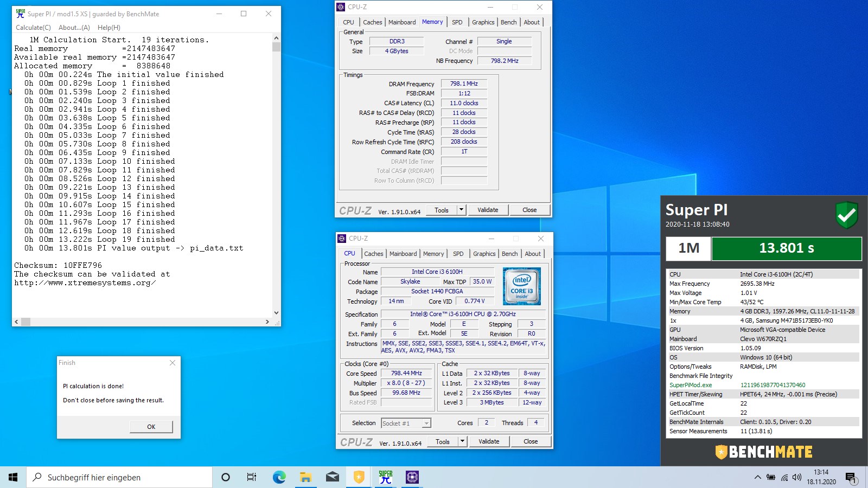The width and height of the screenshot is (868, 488).
Task: Open Cortana from the taskbar
Action: click(x=226, y=477)
